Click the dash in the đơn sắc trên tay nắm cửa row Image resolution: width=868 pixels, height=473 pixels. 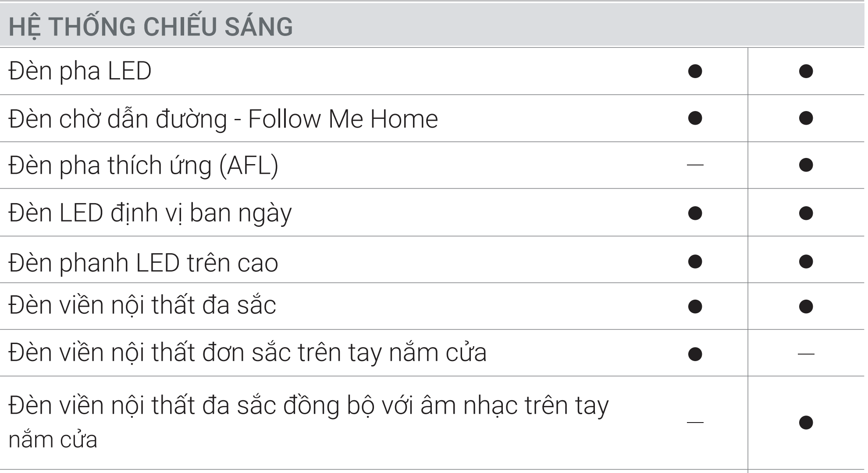[806, 353]
